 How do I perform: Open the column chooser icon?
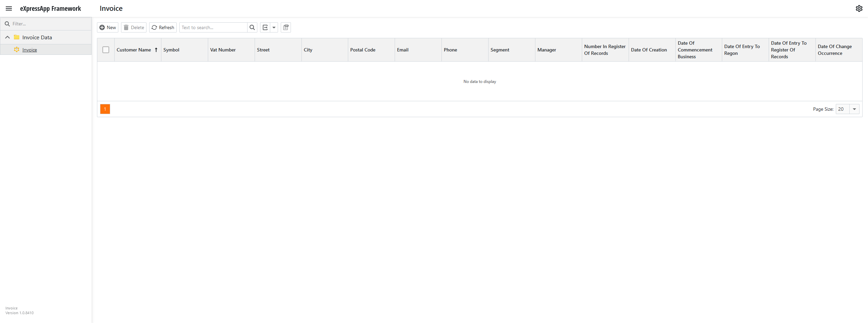(286, 27)
